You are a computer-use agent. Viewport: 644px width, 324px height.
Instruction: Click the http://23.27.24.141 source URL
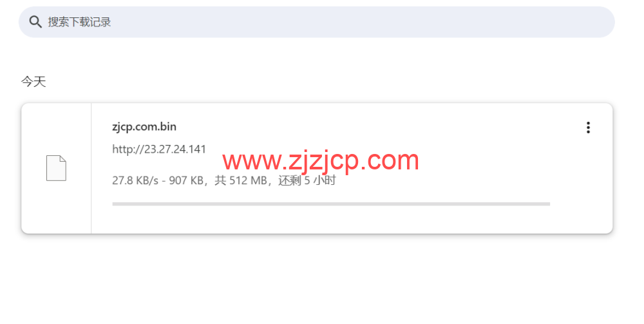click(x=159, y=149)
